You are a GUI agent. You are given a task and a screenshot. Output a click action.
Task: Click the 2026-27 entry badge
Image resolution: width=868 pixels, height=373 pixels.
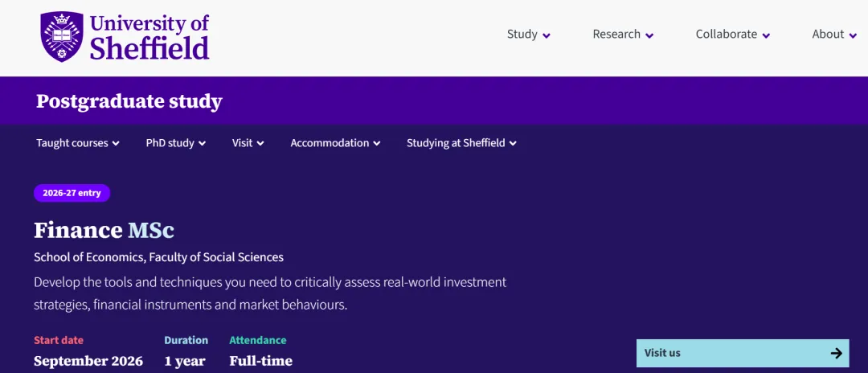click(x=72, y=193)
